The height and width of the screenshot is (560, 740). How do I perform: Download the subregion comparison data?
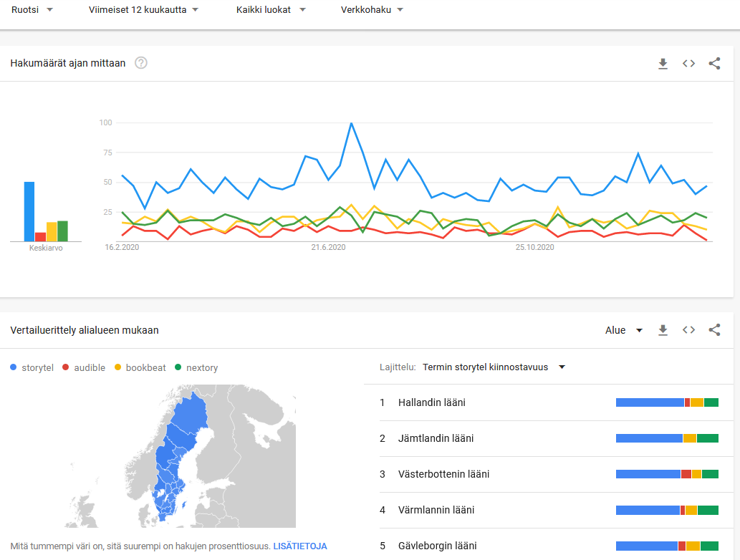click(663, 330)
